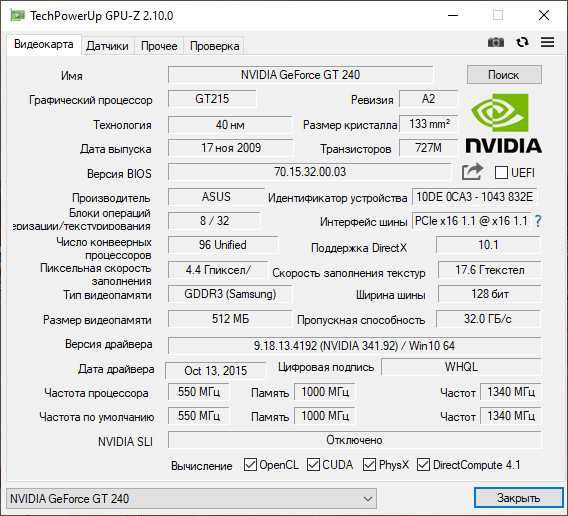Click the Частота процессора 550 МГц field

pos(199,392)
